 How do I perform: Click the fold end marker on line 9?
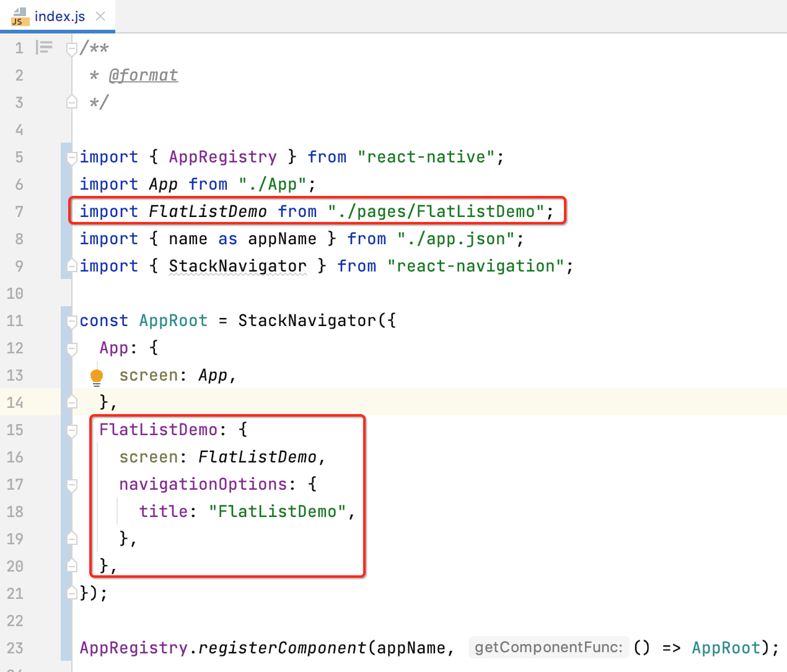(x=72, y=267)
